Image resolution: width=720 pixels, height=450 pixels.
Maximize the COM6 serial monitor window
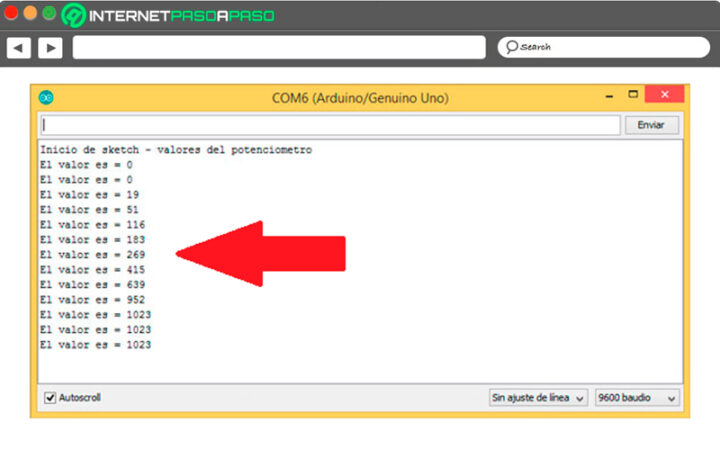click(x=632, y=96)
